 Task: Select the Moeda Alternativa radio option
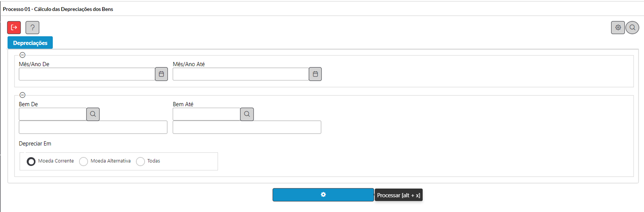[x=84, y=162]
